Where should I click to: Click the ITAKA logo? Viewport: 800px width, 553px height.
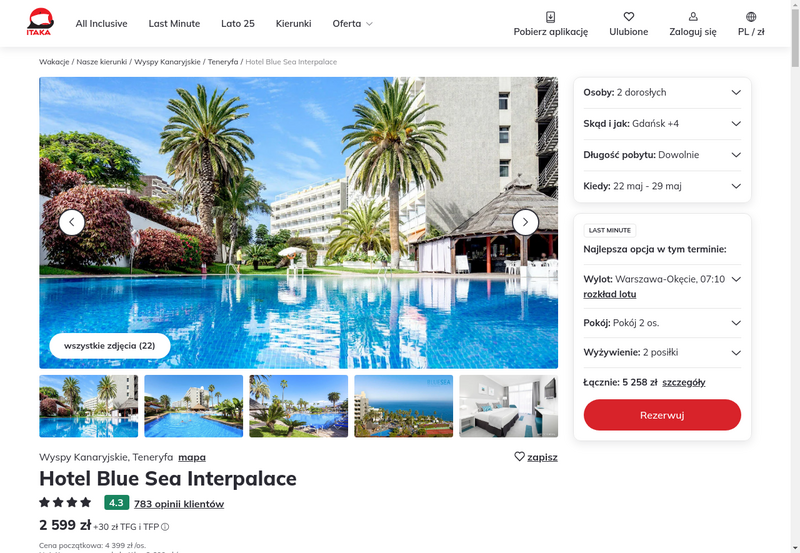click(40, 22)
